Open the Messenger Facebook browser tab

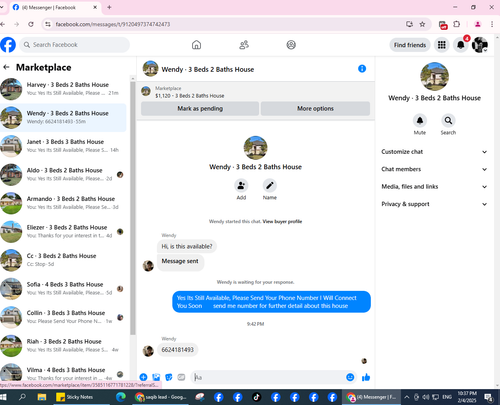55,7
